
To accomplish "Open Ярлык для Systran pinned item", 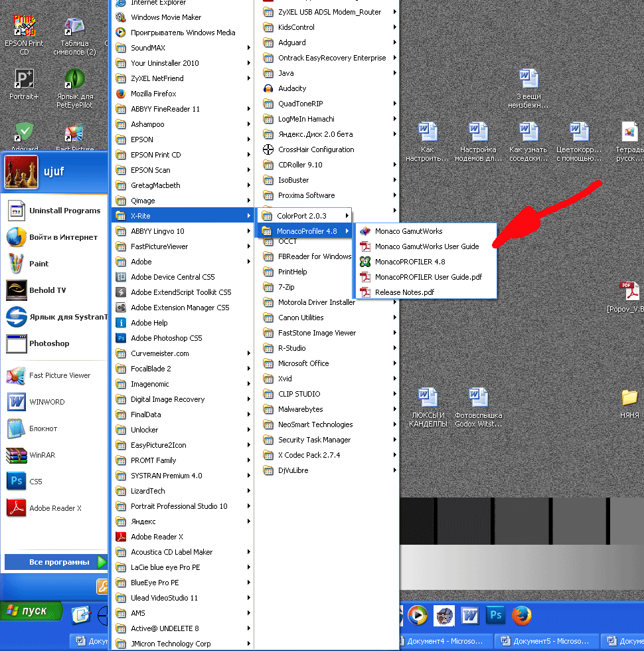I will click(54, 317).
